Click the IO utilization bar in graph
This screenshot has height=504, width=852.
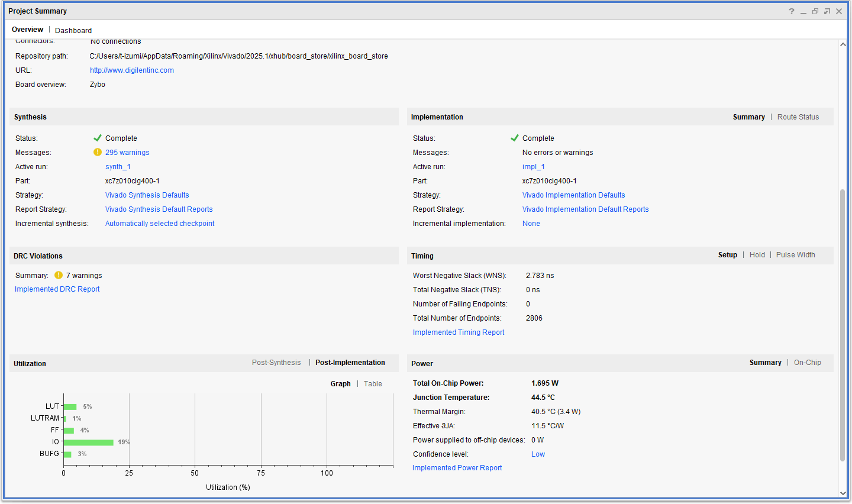tap(88, 442)
